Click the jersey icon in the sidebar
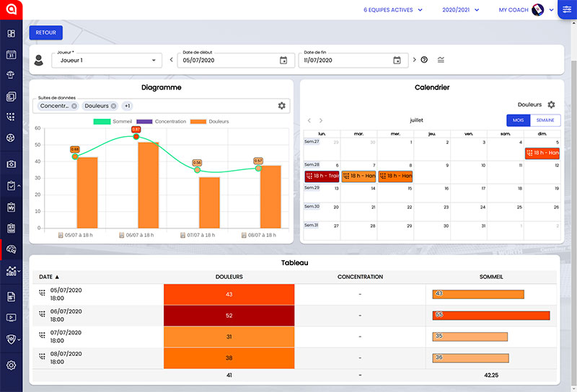This screenshot has height=392, width=577. tap(11, 75)
